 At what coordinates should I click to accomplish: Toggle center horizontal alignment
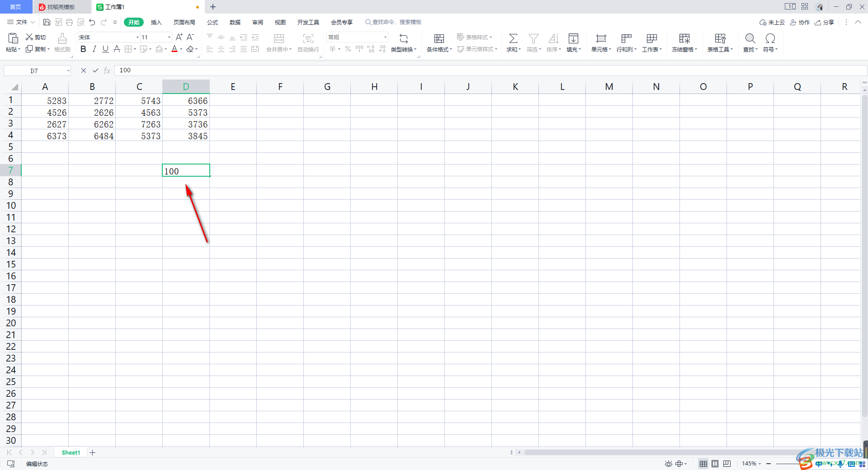point(221,49)
